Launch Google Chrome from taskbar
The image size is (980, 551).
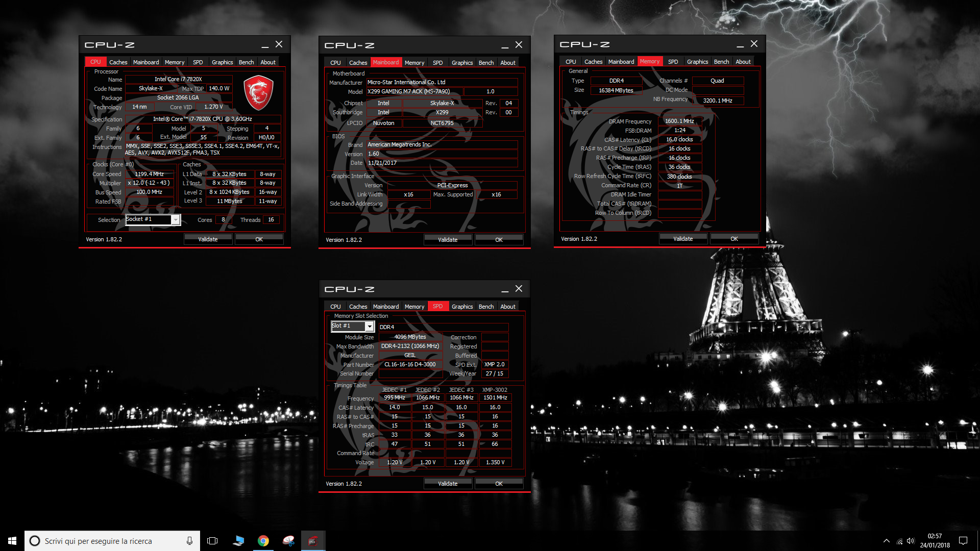click(x=263, y=541)
